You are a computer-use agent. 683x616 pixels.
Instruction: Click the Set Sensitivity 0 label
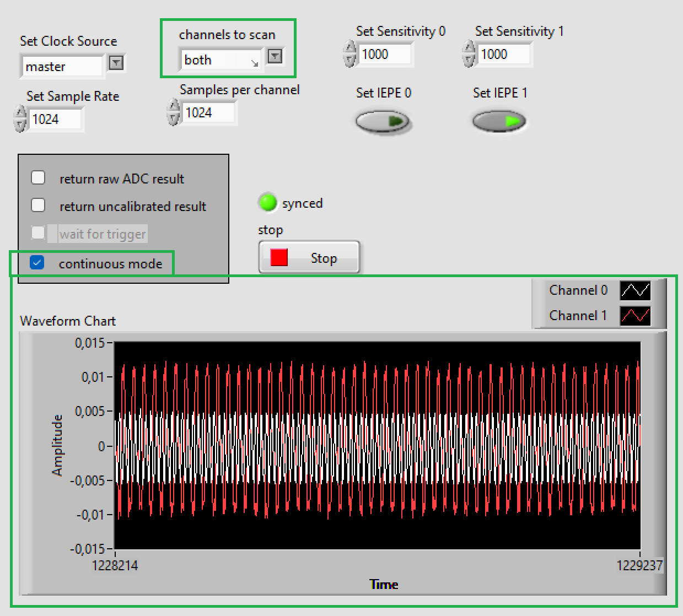click(401, 31)
